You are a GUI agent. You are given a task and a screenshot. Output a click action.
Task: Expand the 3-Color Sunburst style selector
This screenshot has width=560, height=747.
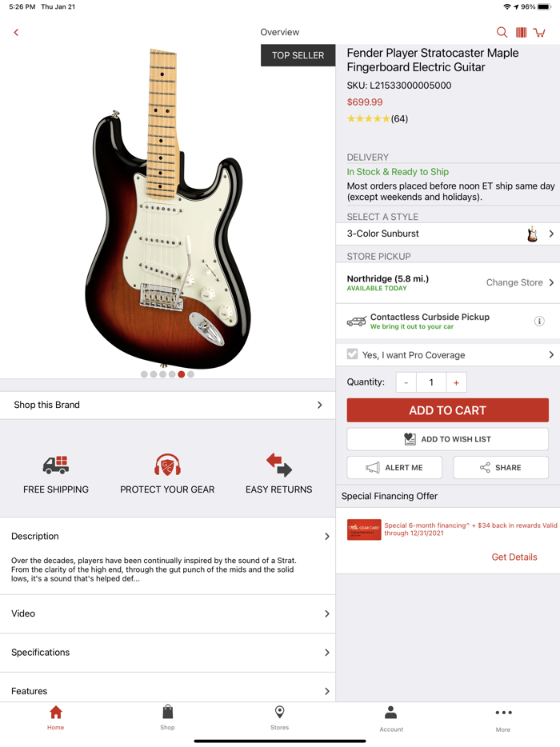click(447, 234)
